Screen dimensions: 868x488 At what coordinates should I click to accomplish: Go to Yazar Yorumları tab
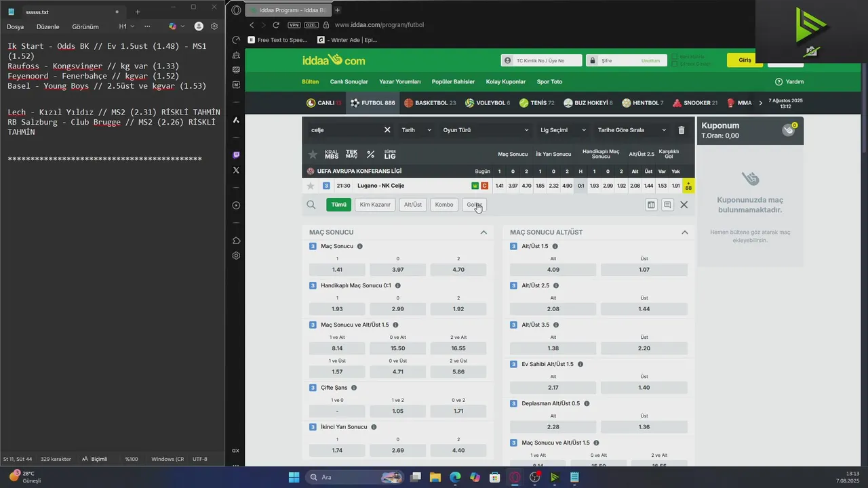coord(400,82)
